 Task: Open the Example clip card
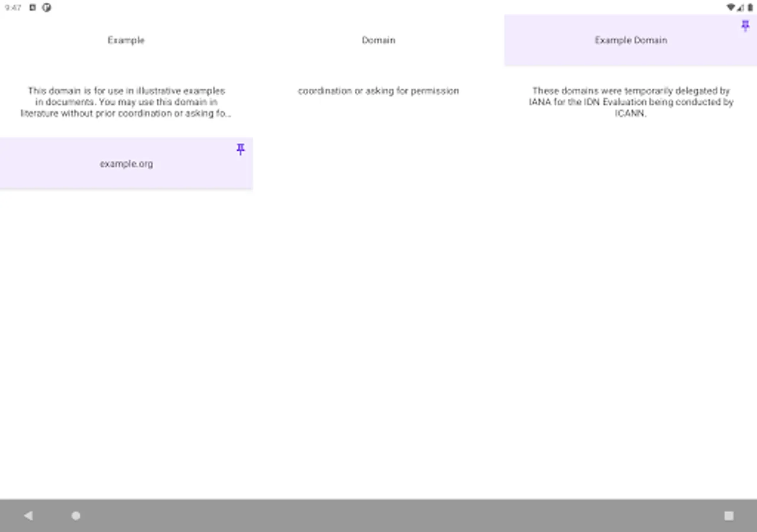(x=126, y=40)
